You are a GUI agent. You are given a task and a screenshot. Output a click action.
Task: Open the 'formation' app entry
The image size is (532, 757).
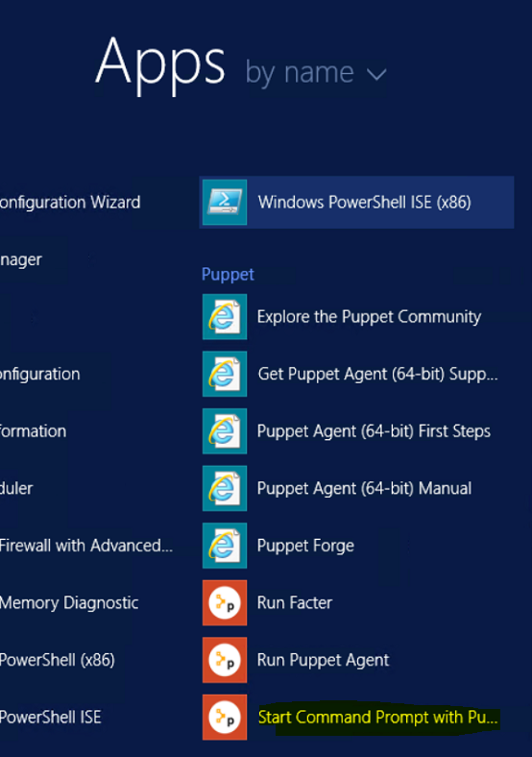[x=33, y=431]
